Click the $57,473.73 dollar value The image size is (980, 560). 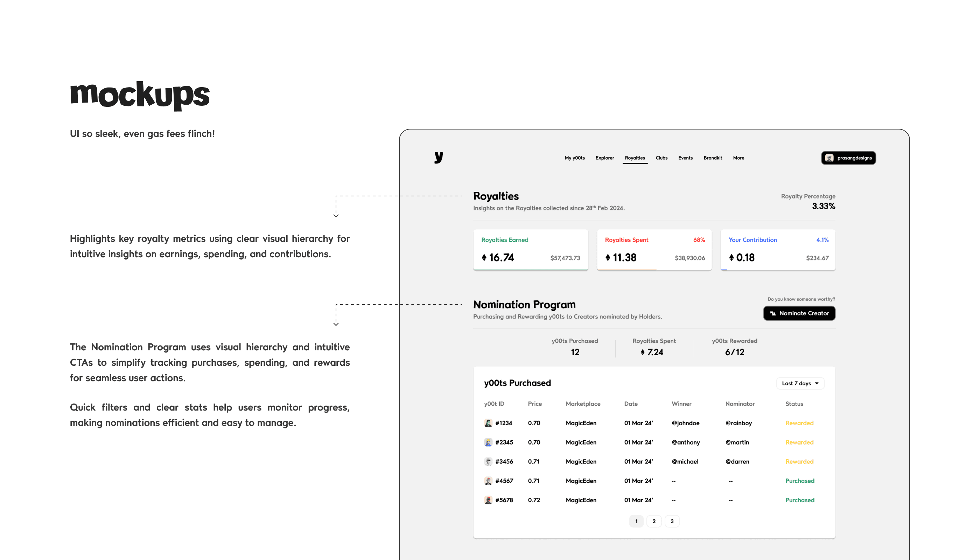565,258
